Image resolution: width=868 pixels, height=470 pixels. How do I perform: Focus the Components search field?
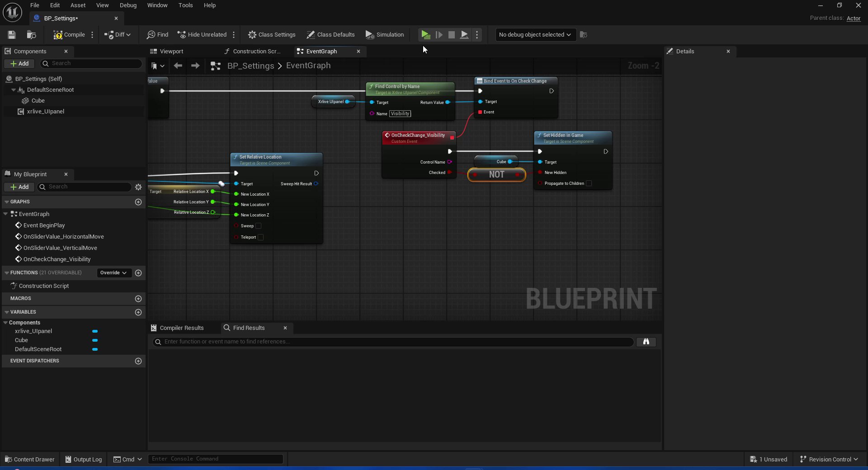pyautogui.click(x=91, y=64)
